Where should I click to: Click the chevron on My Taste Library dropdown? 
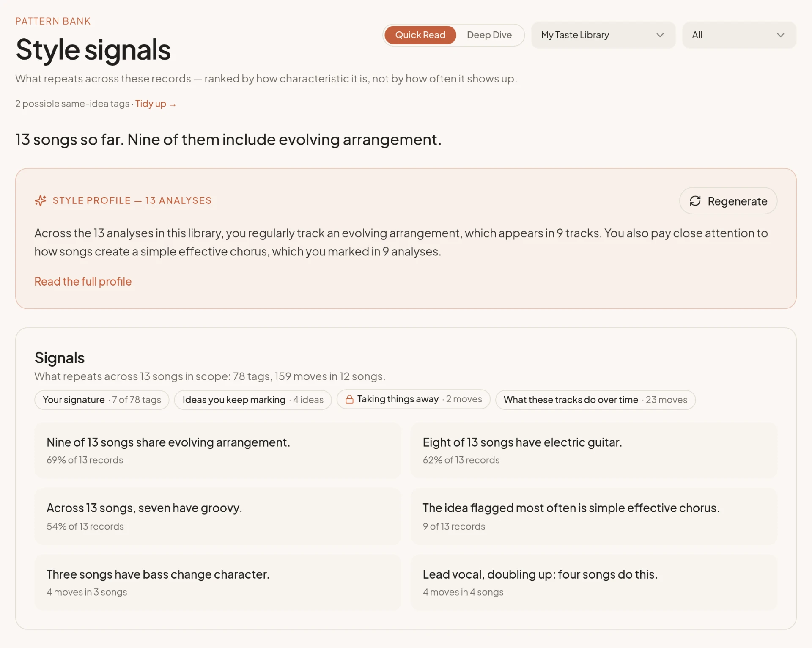(x=660, y=35)
